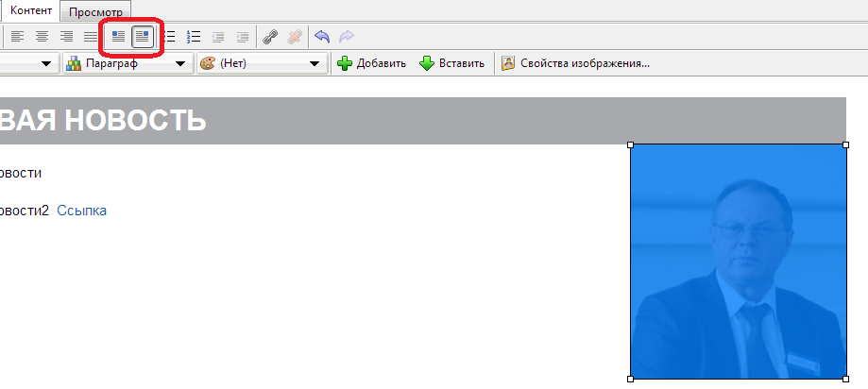Align text to the right
This screenshot has height=389, width=868.
pyautogui.click(x=66, y=37)
